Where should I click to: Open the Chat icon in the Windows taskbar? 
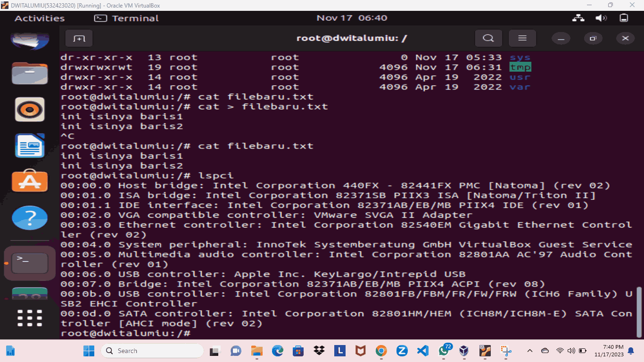[x=236, y=351]
